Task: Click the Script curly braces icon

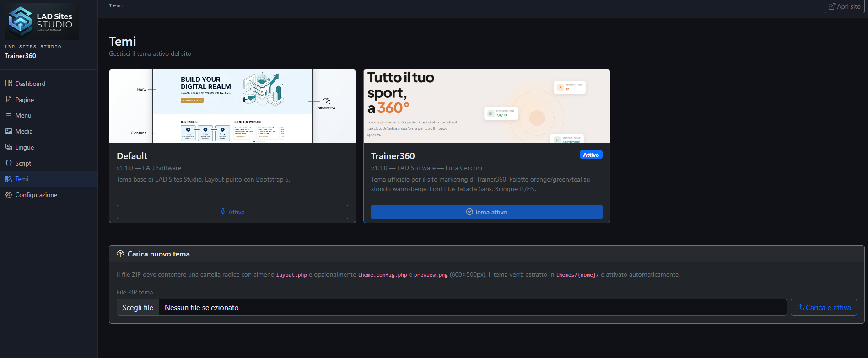Action: tap(9, 163)
